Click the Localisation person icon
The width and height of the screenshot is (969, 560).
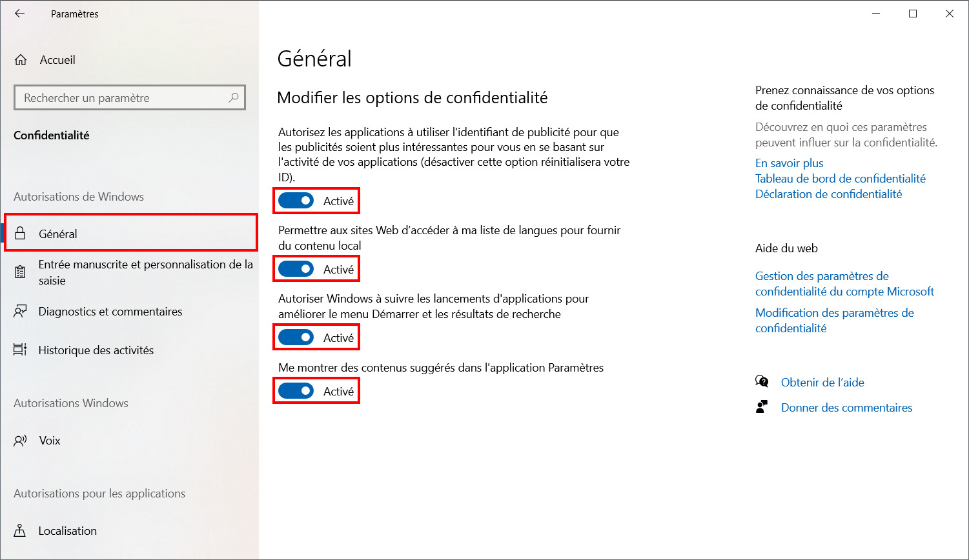(x=21, y=531)
